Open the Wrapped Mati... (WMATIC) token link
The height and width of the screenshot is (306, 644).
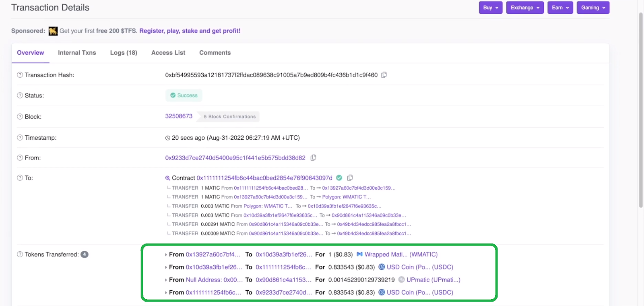pos(401,254)
